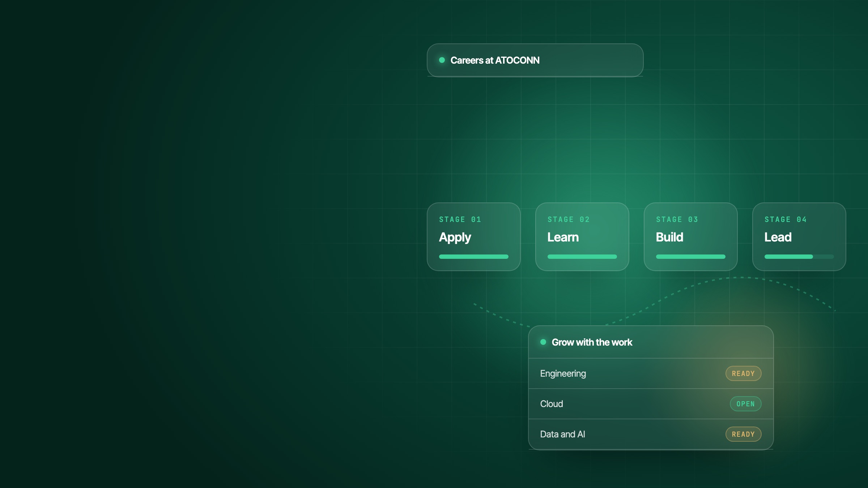This screenshot has width=868, height=488.
Task: Open the Stage 02 Learn card
Action: coord(582,237)
